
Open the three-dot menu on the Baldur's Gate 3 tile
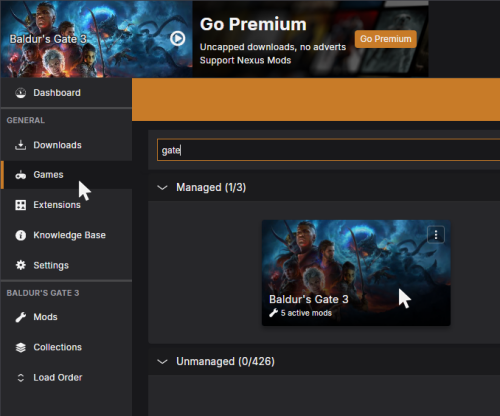[x=436, y=235]
